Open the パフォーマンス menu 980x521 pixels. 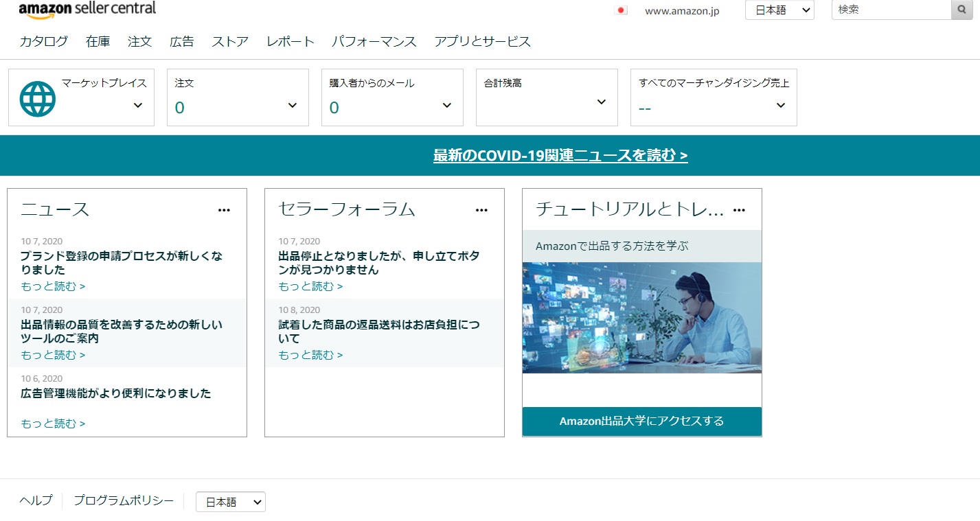click(374, 41)
